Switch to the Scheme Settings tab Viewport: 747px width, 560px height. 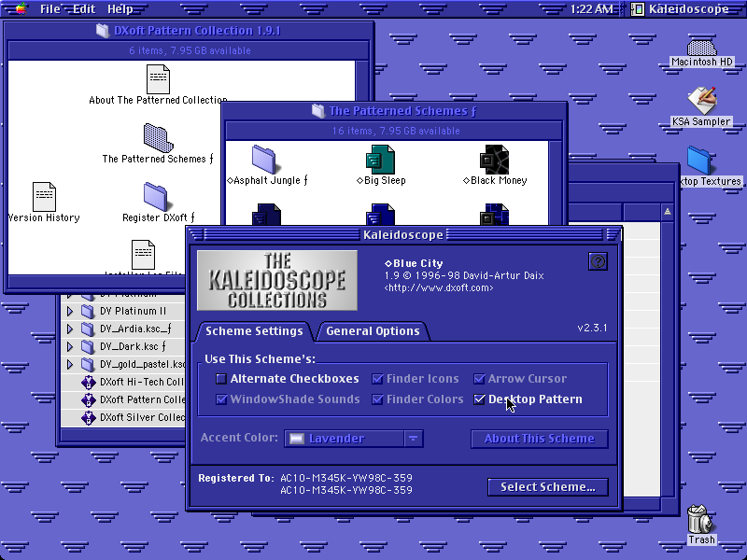click(254, 331)
